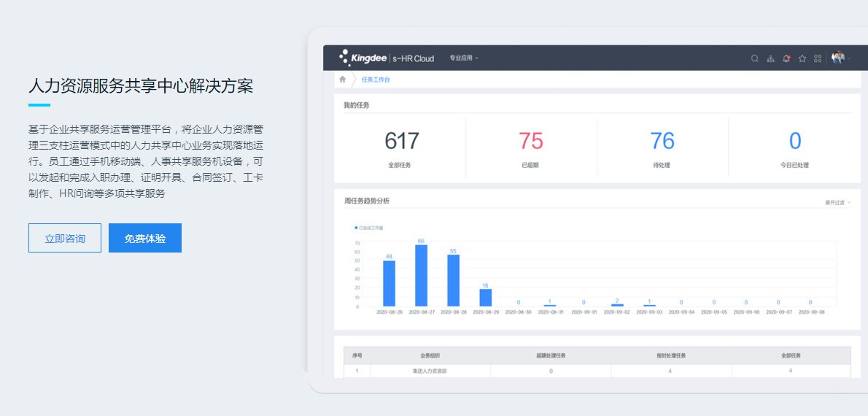Click the 2020-08-28 bar showing 55
868x416 pixels.
click(454, 280)
